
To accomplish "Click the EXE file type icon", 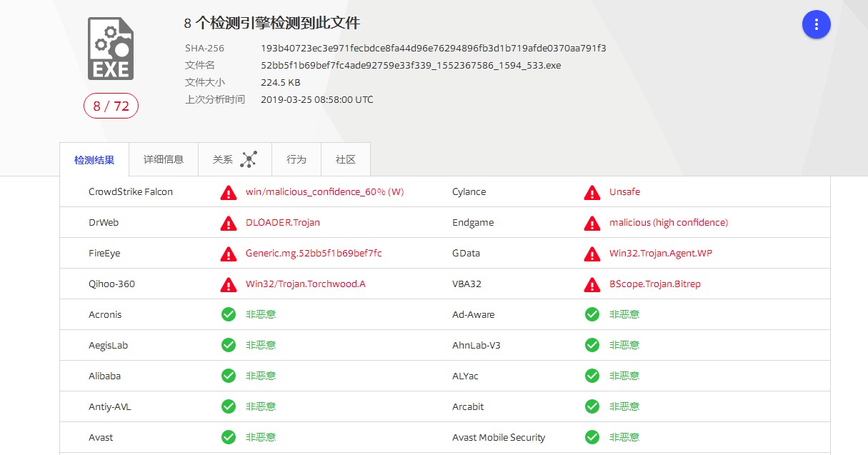I will point(111,49).
